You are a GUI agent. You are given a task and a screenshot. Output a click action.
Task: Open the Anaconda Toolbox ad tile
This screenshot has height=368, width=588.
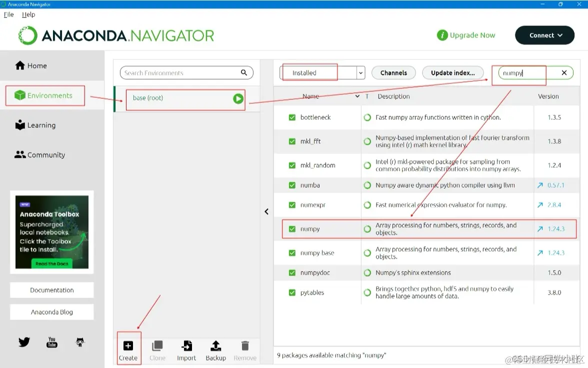(x=52, y=232)
